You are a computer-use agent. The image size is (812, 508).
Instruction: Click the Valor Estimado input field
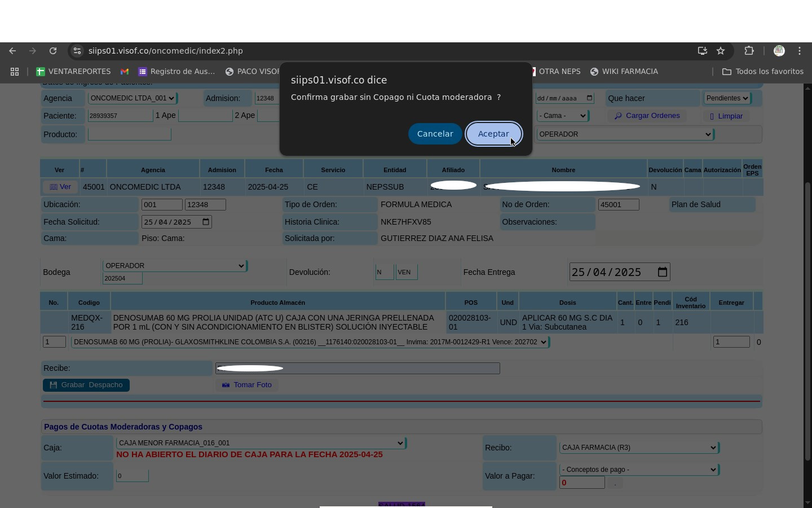[x=132, y=476]
